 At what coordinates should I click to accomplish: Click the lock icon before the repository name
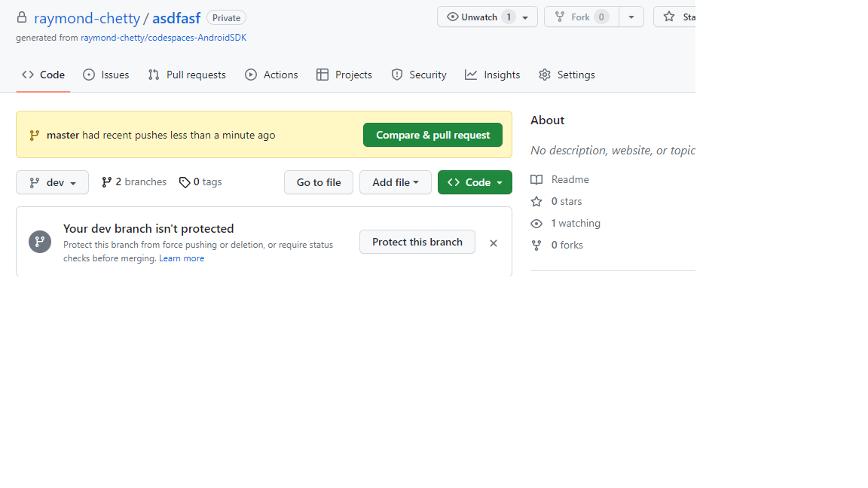22,17
